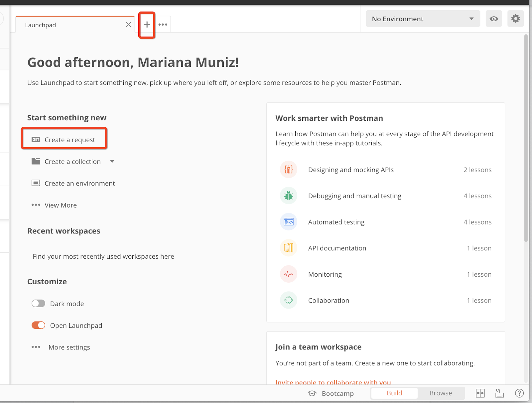Open keyboard shortcuts icon in status bar
Image resolution: width=532 pixels, height=403 pixels.
(499, 393)
